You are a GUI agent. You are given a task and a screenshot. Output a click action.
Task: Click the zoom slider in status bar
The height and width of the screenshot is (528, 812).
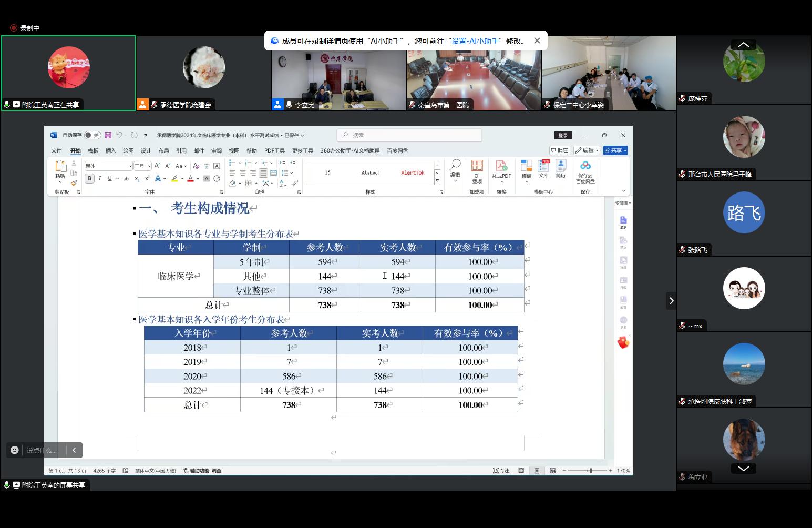(591, 471)
